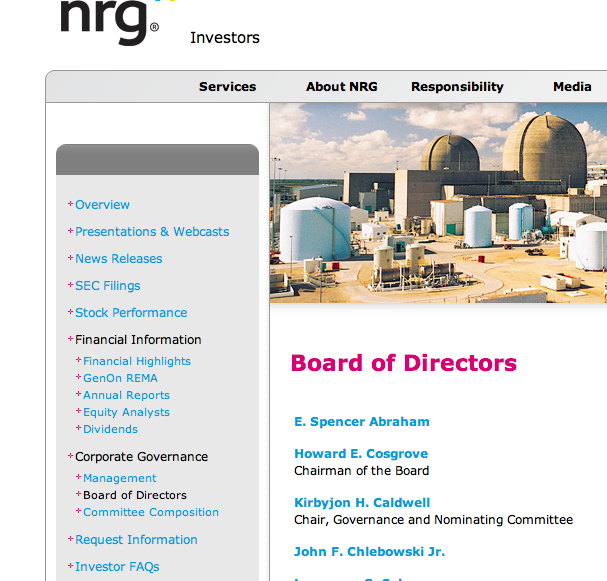Click the NRG logo
The width and height of the screenshot is (607, 581).
(110, 21)
